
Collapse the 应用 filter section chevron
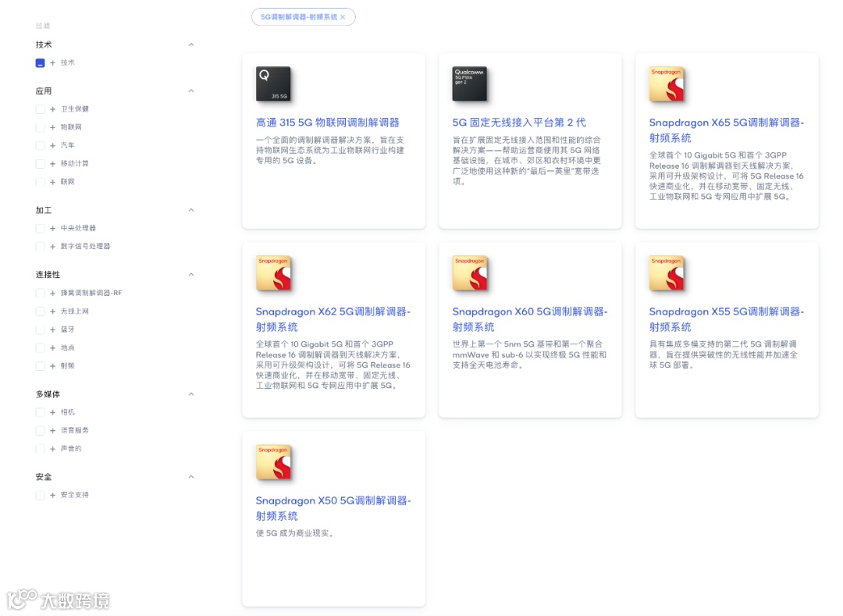point(191,91)
